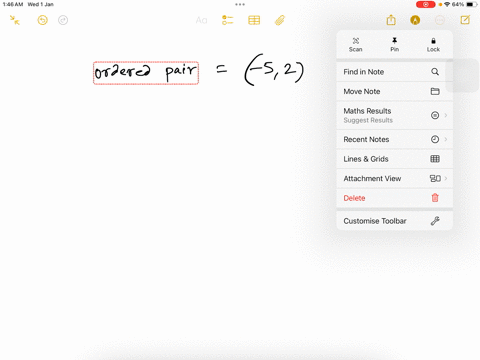Open the Aa text format button
480x360 pixels.
click(x=201, y=20)
